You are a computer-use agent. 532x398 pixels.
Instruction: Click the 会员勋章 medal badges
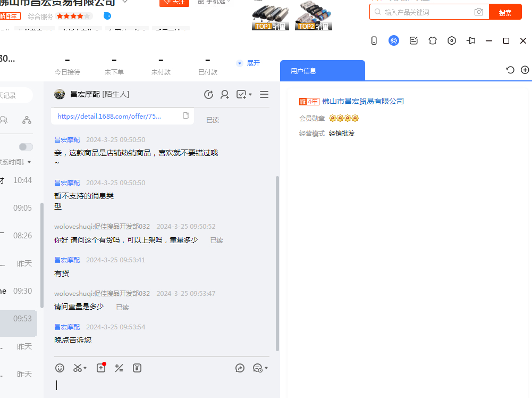point(344,118)
